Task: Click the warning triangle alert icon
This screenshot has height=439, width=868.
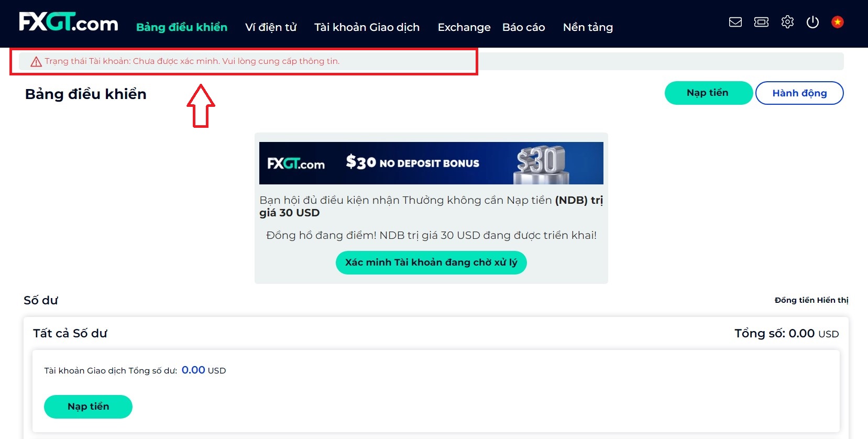Action: [x=36, y=62]
